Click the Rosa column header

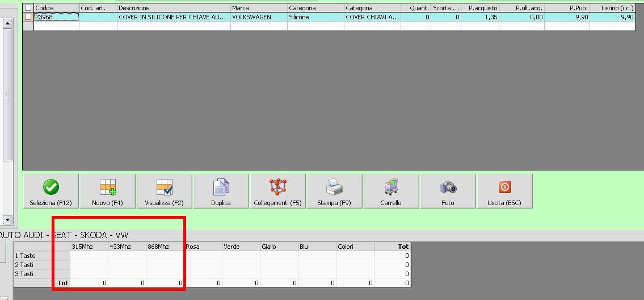[x=203, y=247]
